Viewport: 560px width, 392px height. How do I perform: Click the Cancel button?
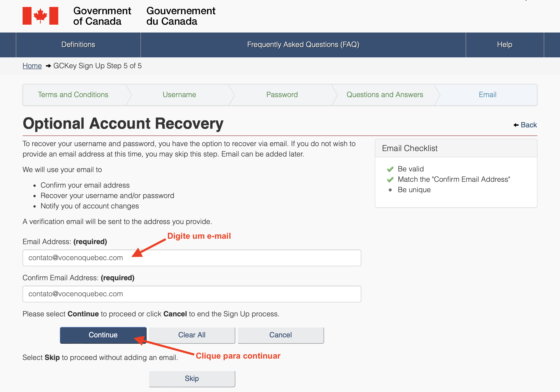click(x=280, y=335)
